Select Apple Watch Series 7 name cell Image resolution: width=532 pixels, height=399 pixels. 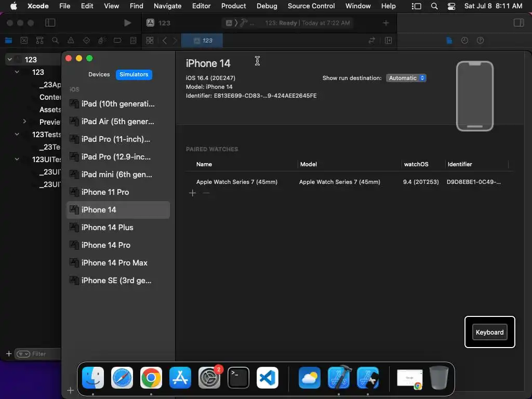click(x=236, y=182)
